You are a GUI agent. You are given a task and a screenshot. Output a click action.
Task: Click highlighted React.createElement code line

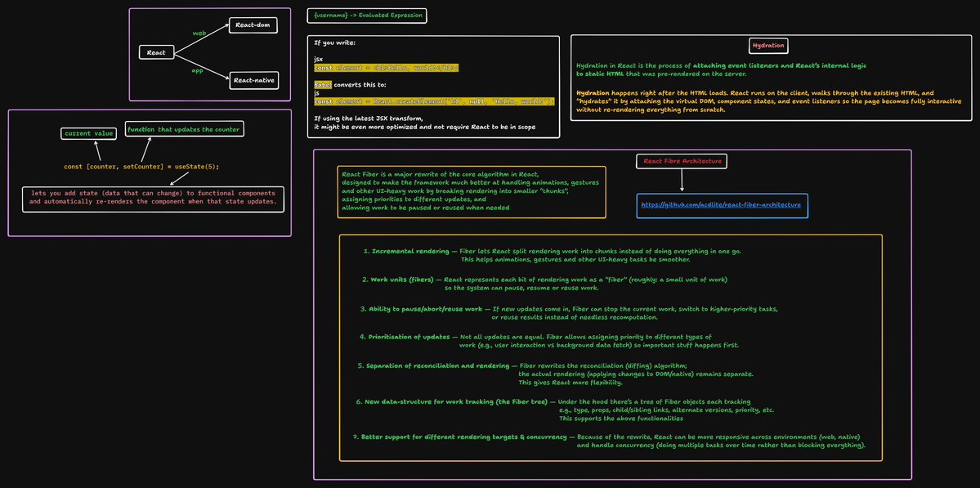[x=434, y=101]
